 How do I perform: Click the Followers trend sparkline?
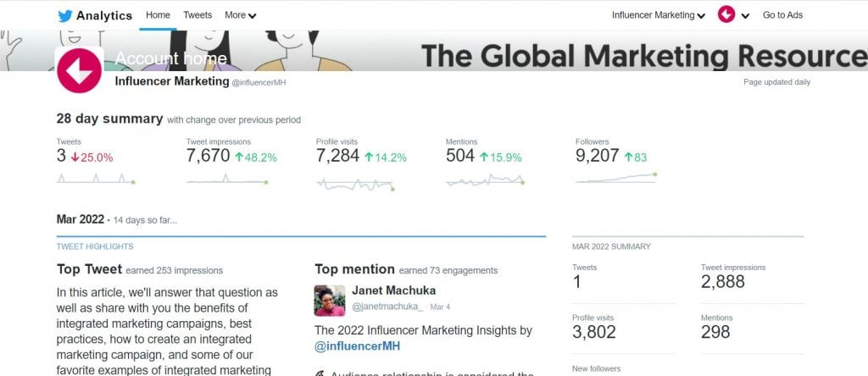616,178
